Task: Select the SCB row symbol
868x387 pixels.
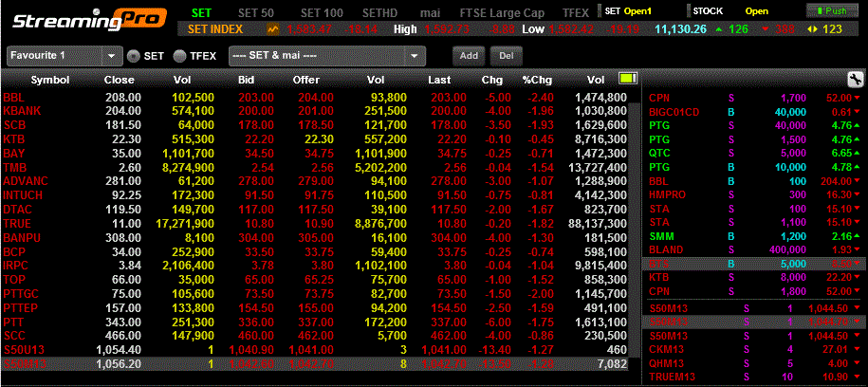Action: [14, 124]
